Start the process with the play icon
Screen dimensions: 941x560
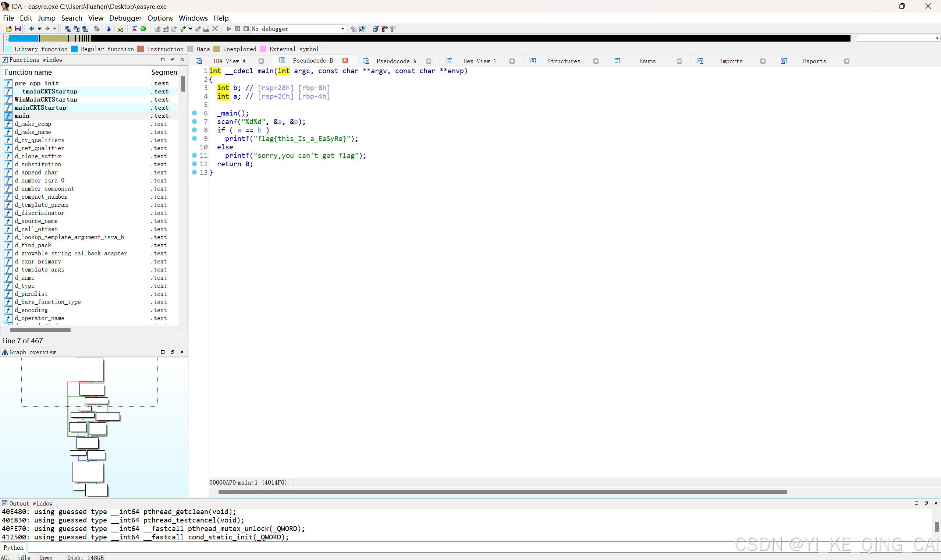(229, 29)
